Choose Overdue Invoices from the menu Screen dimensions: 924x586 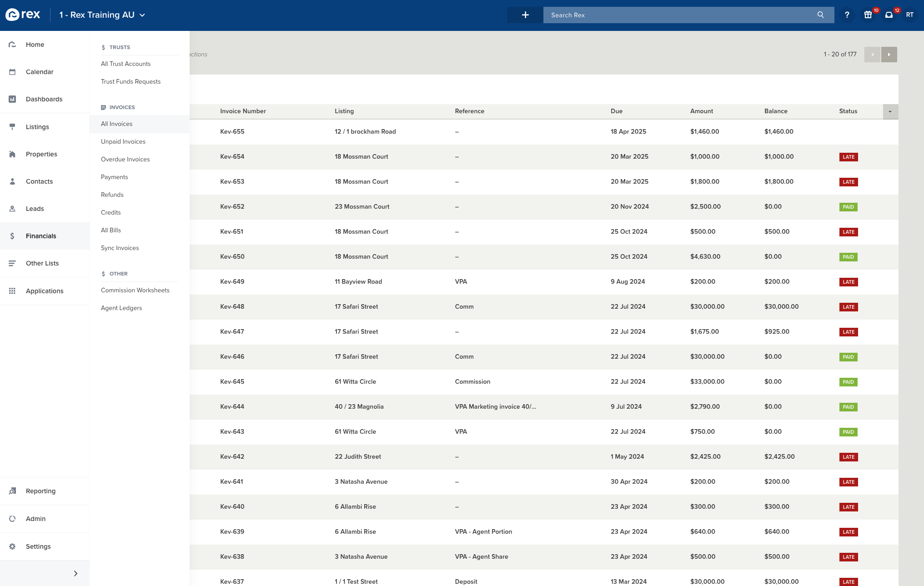125,159
